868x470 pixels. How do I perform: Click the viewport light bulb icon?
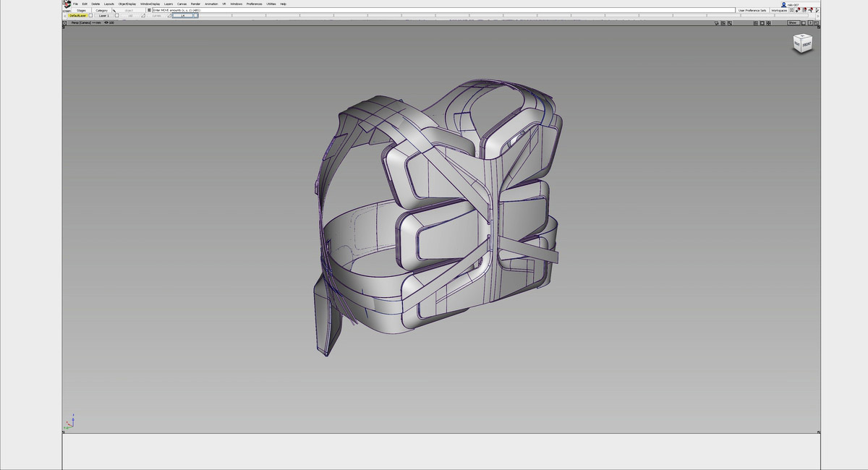coord(716,23)
